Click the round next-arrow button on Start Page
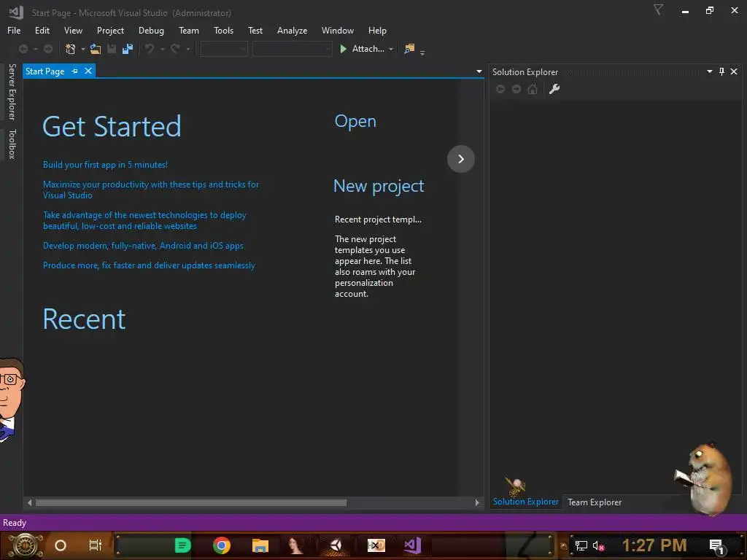This screenshot has width=747, height=560. (x=461, y=159)
